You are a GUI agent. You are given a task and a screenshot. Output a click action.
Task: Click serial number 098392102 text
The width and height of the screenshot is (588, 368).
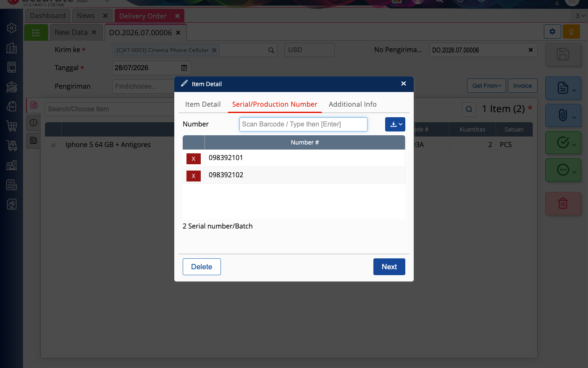(226, 175)
